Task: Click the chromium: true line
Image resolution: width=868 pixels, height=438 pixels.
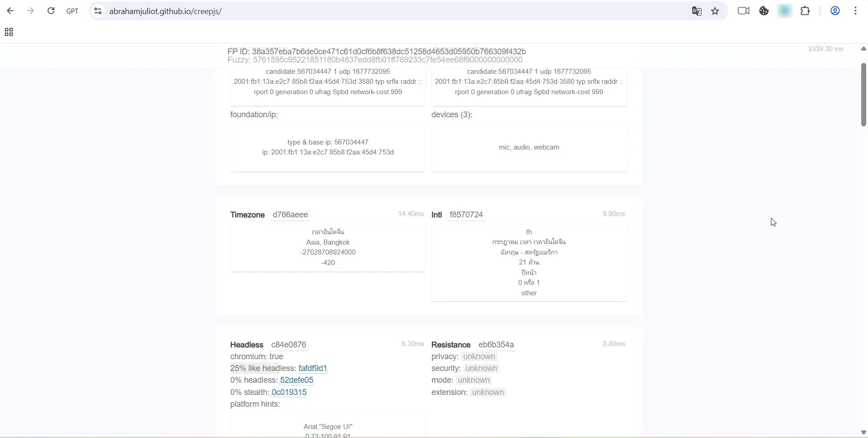Action: click(257, 356)
